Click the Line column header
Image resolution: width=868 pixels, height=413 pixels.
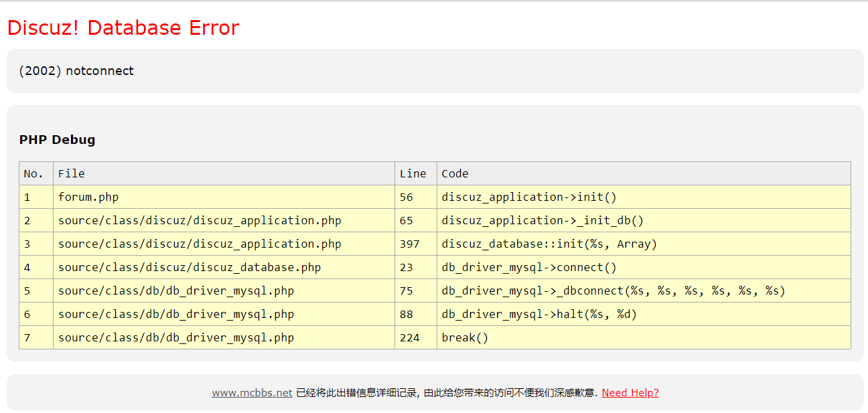[x=413, y=174]
